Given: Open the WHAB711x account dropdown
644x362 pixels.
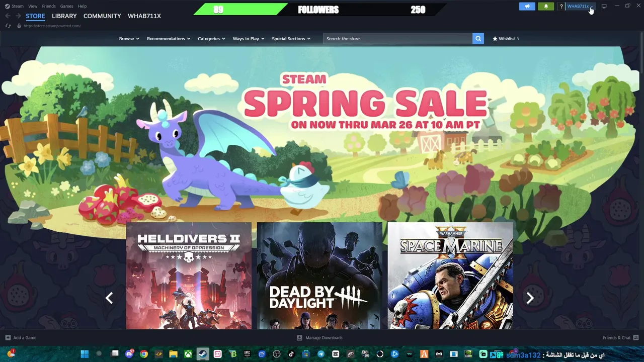Looking at the screenshot, I should (580, 6).
